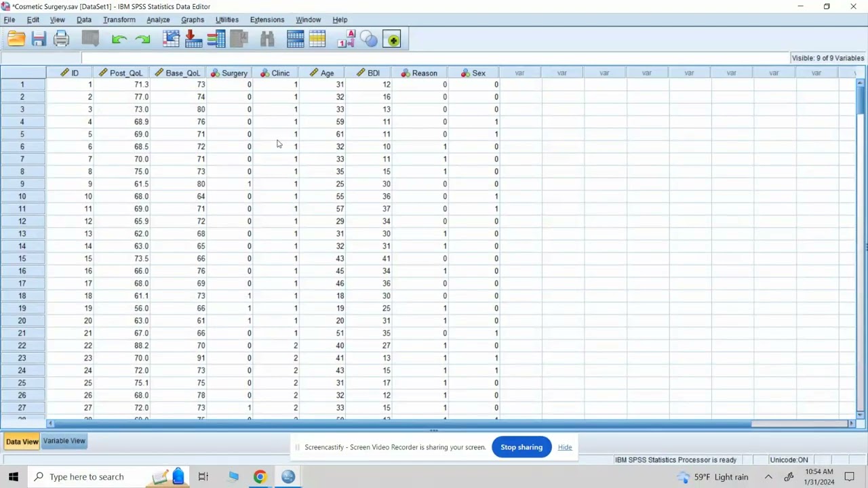Open the Transform menu
Screen dimensions: 868x488
coord(119,20)
